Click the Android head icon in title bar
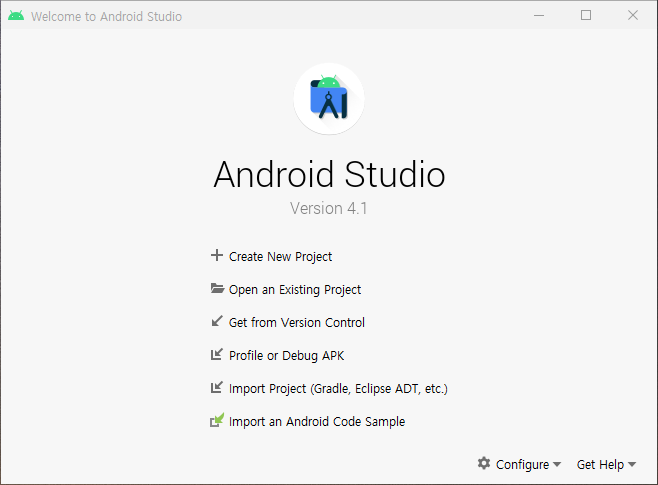Screen dimensions: 658x485 tap(16, 16)
